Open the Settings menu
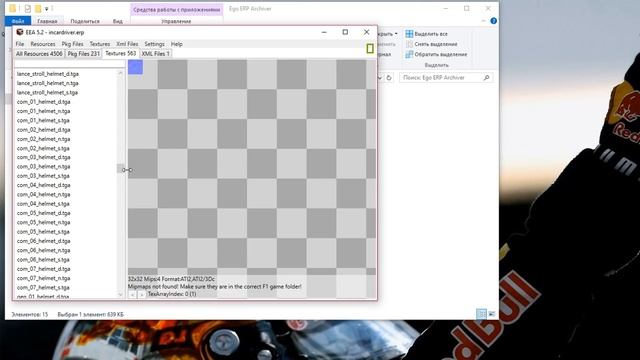The height and width of the screenshot is (360, 640). click(154, 44)
